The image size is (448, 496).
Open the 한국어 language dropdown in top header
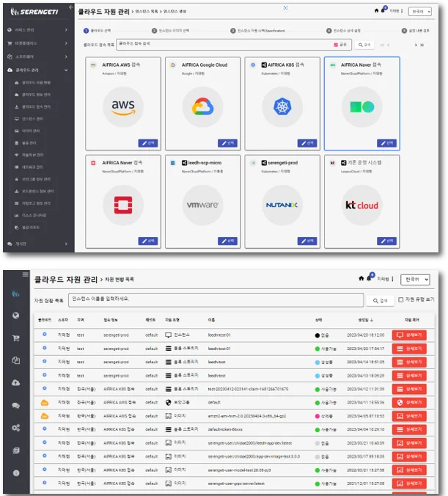coord(420,12)
